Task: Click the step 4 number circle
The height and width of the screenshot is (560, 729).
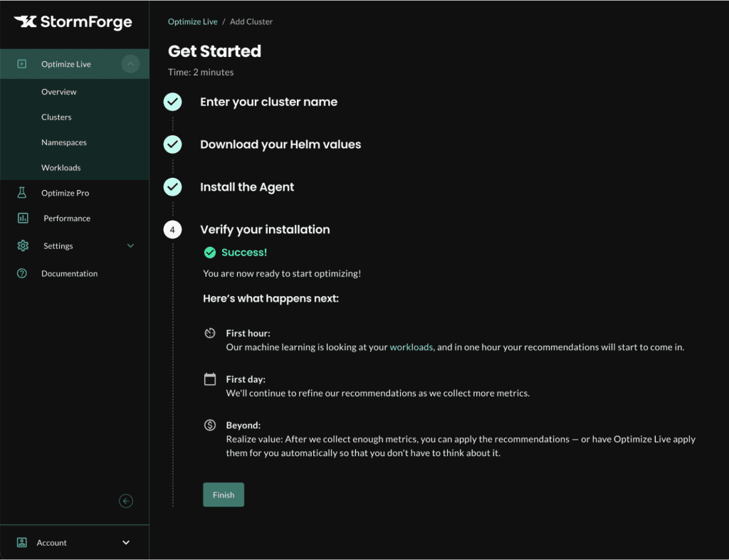Action: click(x=172, y=230)
